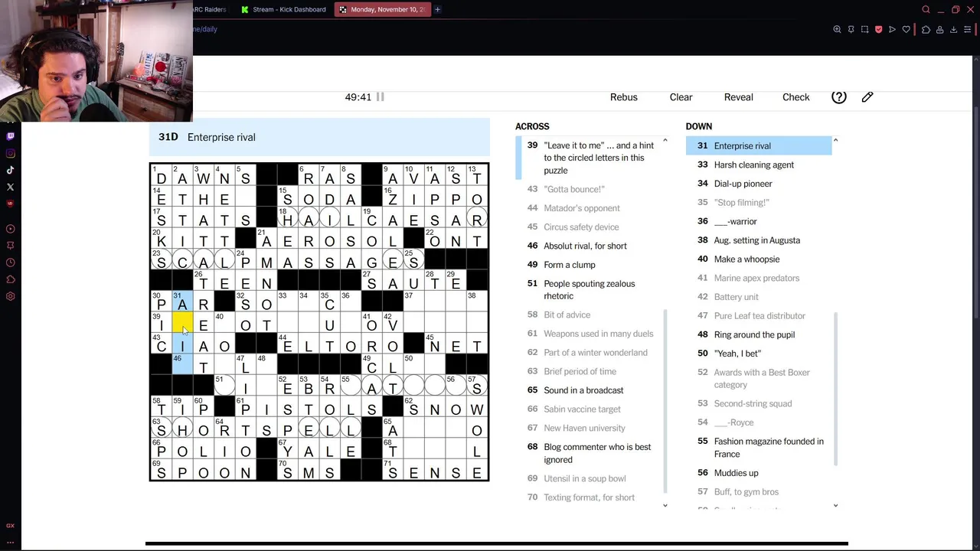Open the downloads icon
980x551 pixels.
[x=953, y=29]
